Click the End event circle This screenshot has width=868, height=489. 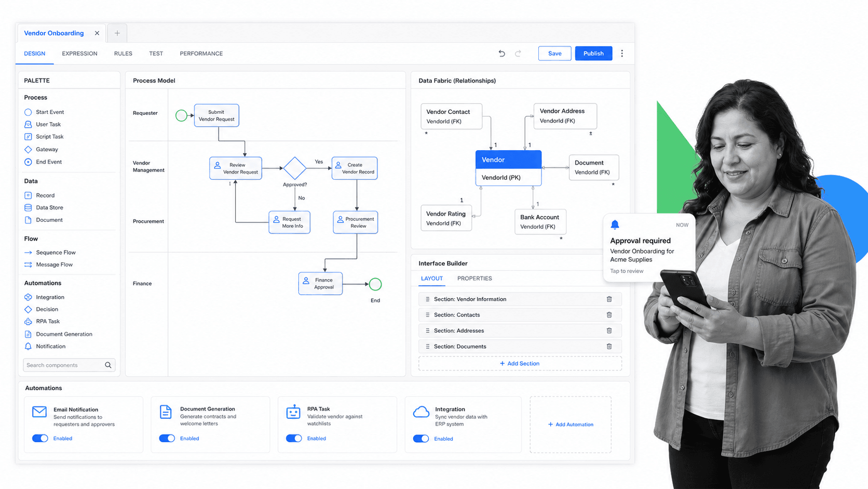click(x=375, y=284)
